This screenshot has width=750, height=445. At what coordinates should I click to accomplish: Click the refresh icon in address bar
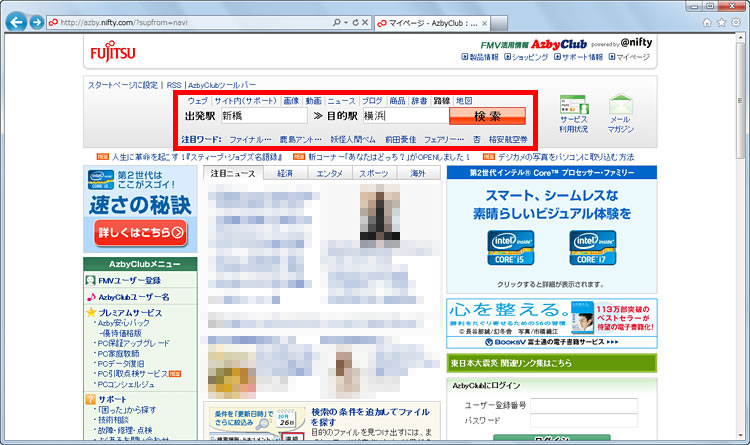[x=355, y=22]
